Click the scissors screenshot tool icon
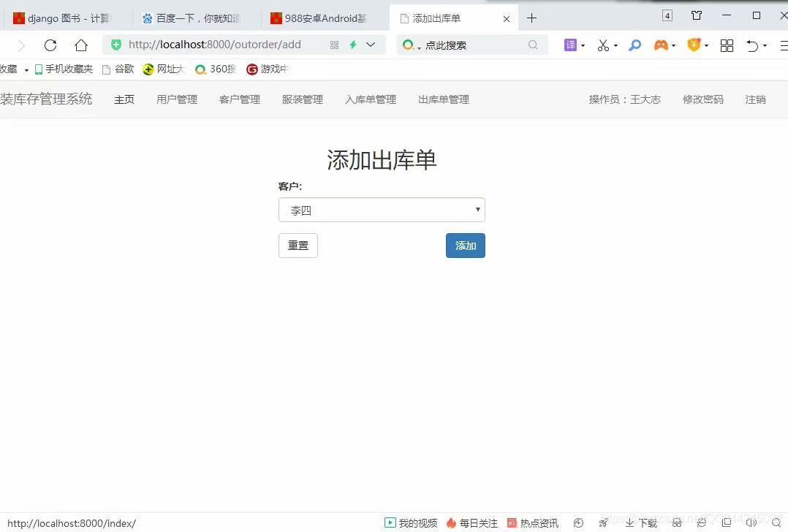This screenshot has width=788, height=532. click(x=603, y=45)
